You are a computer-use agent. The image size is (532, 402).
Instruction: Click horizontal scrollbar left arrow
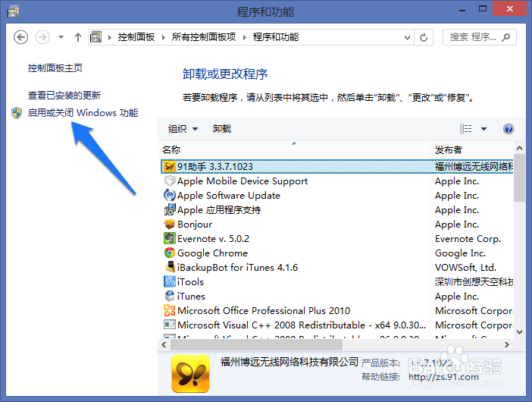pyautogui.click(x=164, y=345)
